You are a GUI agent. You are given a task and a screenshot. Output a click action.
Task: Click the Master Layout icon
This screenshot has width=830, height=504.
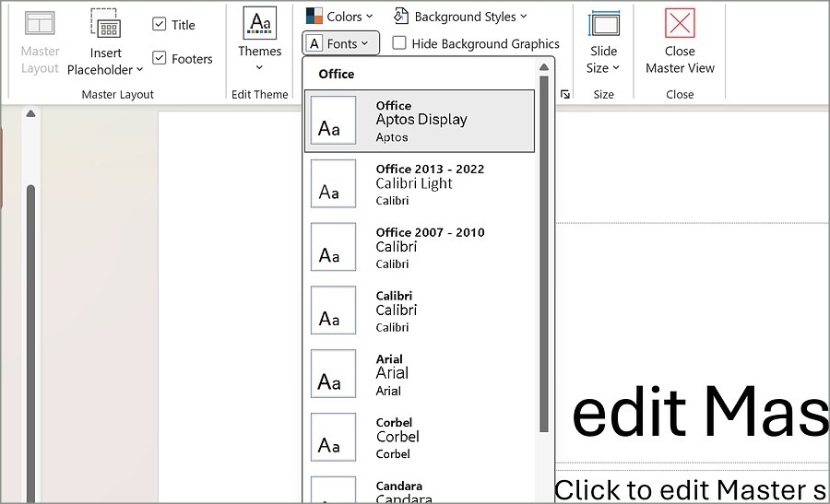(40, 24)
